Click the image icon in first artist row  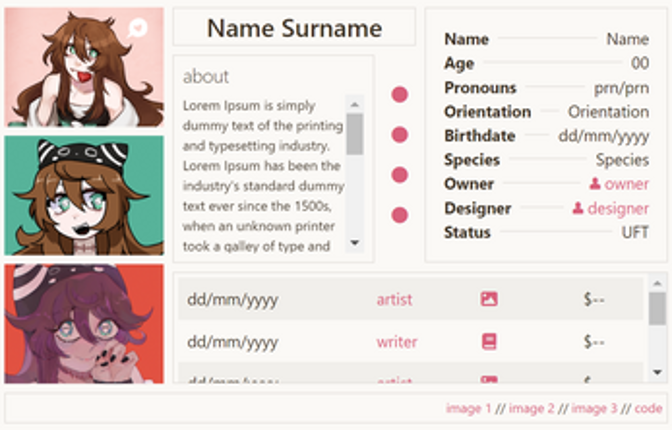(x=489, y=299)
